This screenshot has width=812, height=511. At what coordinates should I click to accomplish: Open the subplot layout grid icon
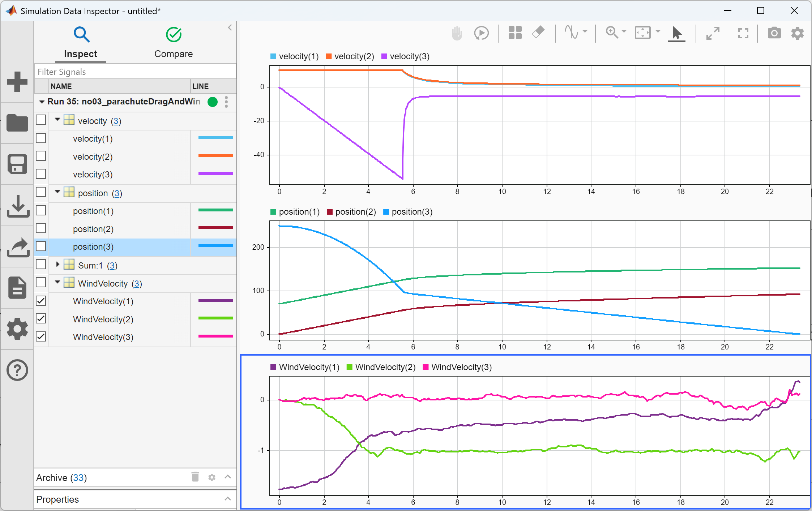point(515,33)
